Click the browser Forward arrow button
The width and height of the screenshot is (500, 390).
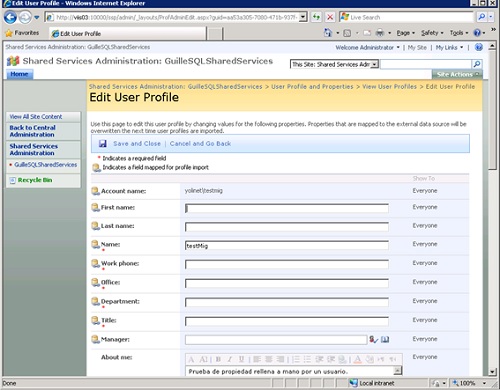click(25, 17)
